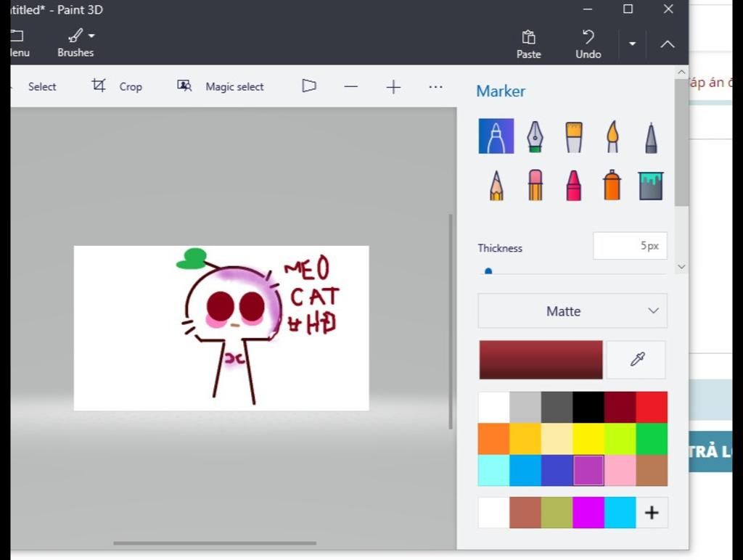Open the Matte material dropdown
Screen dimensions: 743x560
pyautogui.click(x=572, y=311)
